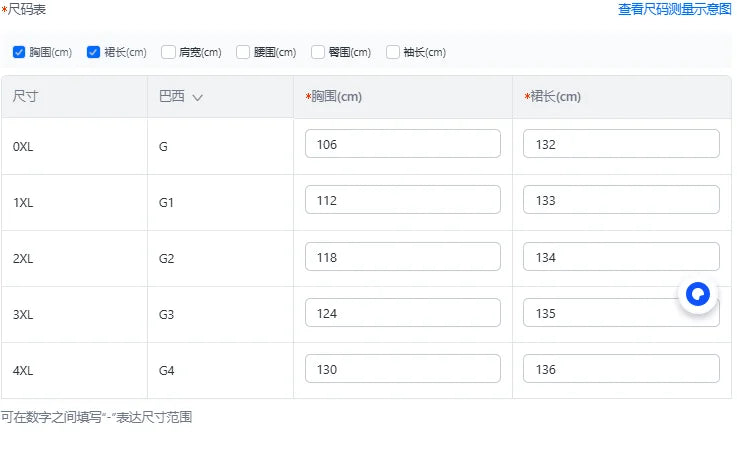Focus the 3XL skirt length field showing 135
737x450 pixels.
click(600, 313)
